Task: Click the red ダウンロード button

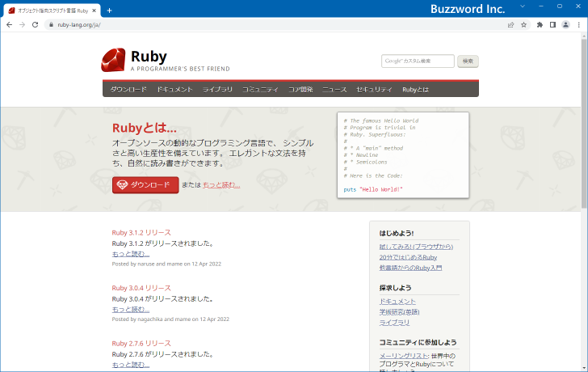Action: pyautogui.click(x=145, y=185)
